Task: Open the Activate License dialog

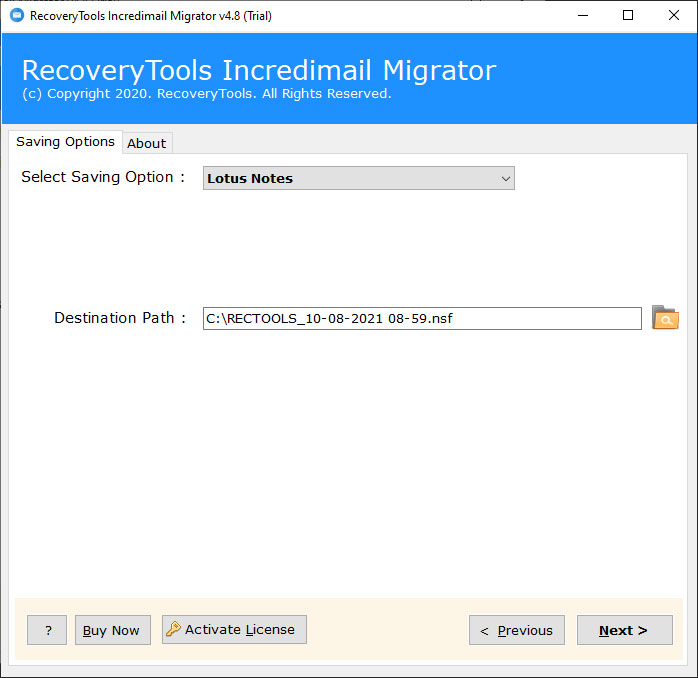Action: (234, 629)
